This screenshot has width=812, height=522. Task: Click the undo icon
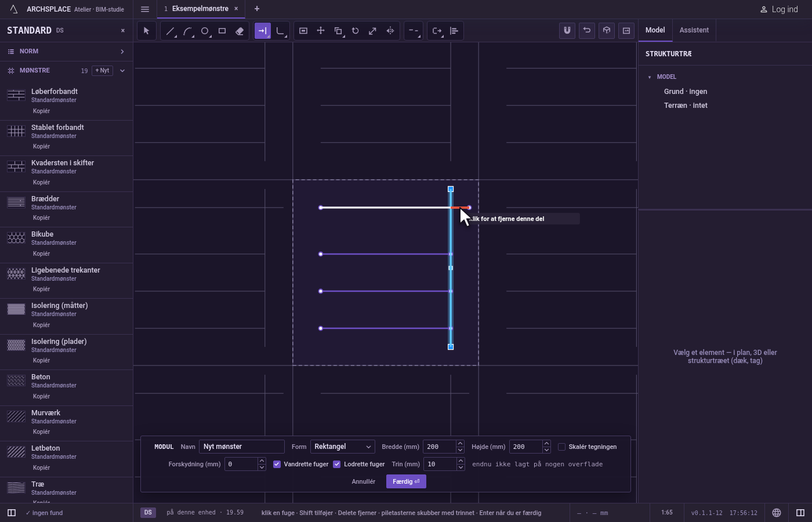tap(587, 30)
